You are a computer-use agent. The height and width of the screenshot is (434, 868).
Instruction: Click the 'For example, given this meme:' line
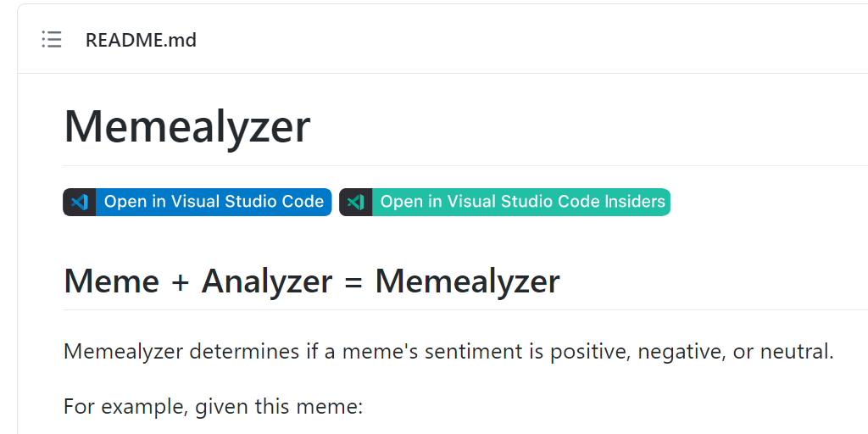(x=213, y=407)
